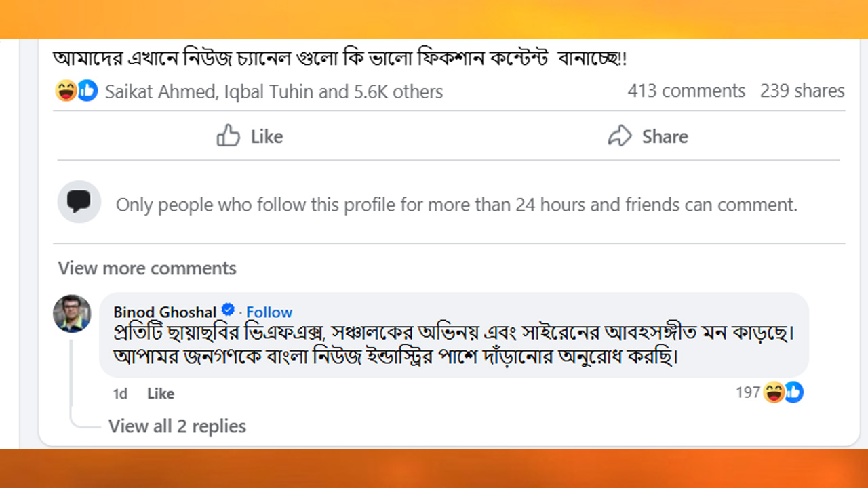
Task: Click the thumbs-up Like icon on post
Action: (229, 136)
